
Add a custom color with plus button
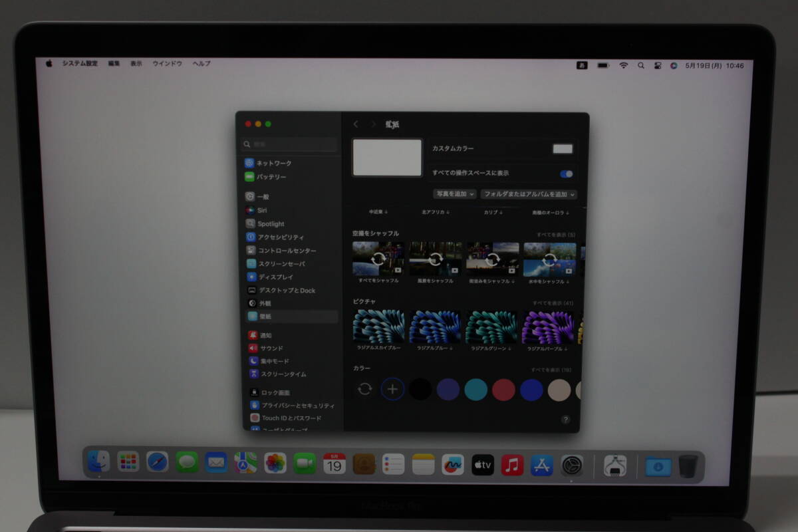[x=392, y=389]
